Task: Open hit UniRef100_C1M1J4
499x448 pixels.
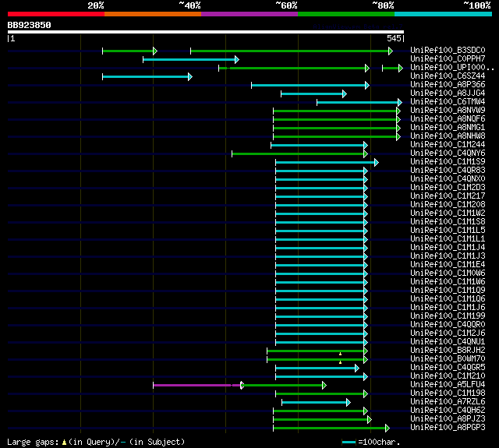Action: point(448,248)
